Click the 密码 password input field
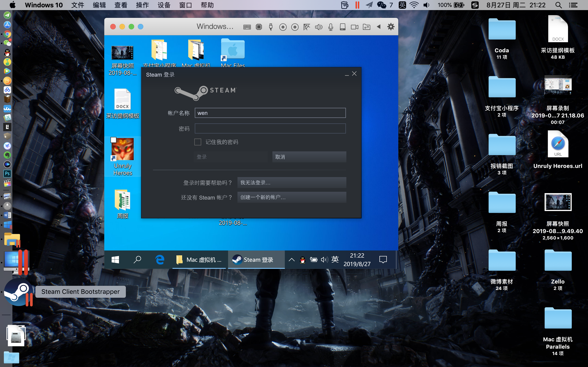The width and height of the screenshot is (588, 367). click(x=270, y=128)
